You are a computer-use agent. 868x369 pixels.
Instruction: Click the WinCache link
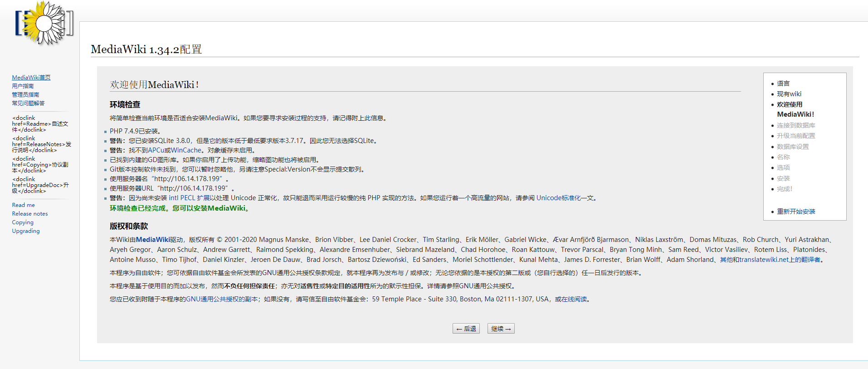click(186, 150)
